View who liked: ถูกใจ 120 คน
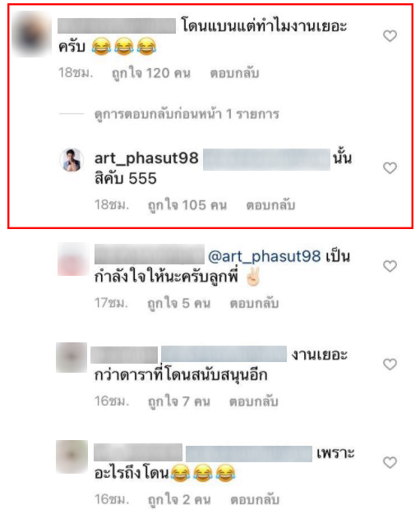Image resolution: width=420 pixels, height=532 pixels. [151, 73]
